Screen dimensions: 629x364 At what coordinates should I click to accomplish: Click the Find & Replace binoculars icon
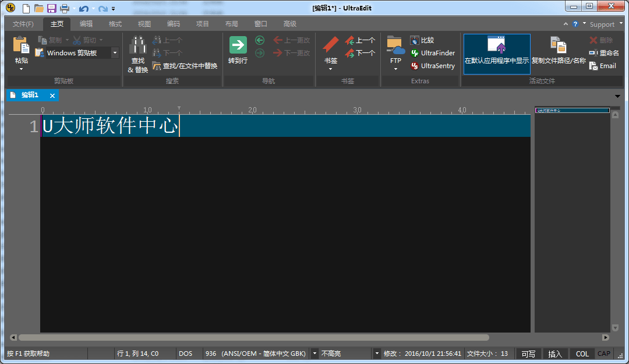[138, 46]
